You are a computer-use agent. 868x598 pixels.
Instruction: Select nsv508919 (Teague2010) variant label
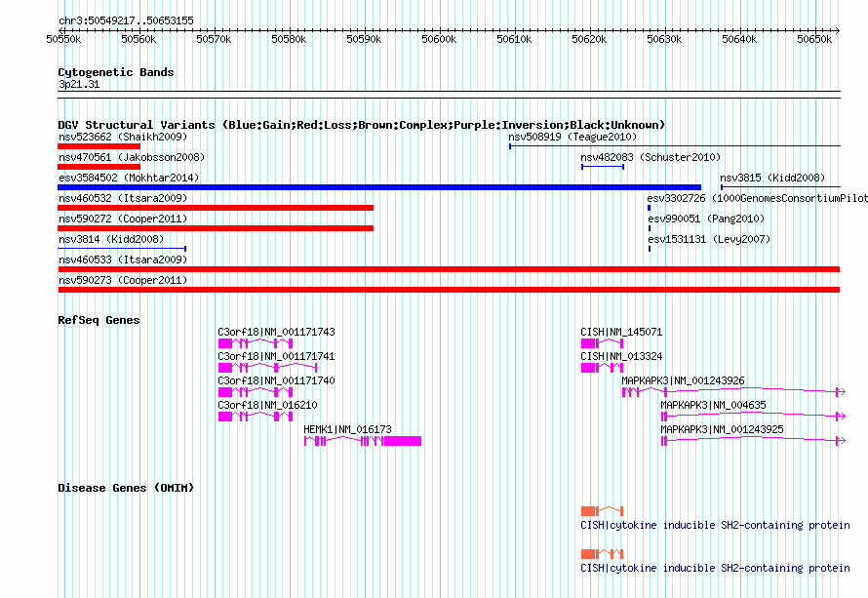pyautogui.click(x=572, y=137)
